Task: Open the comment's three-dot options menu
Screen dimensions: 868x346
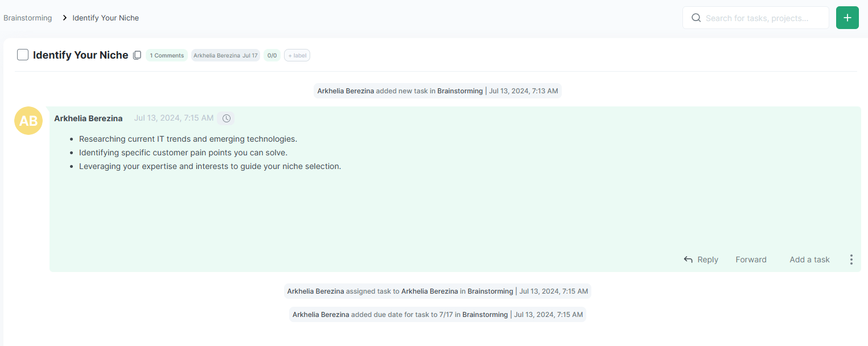Action: click(851, 259)
